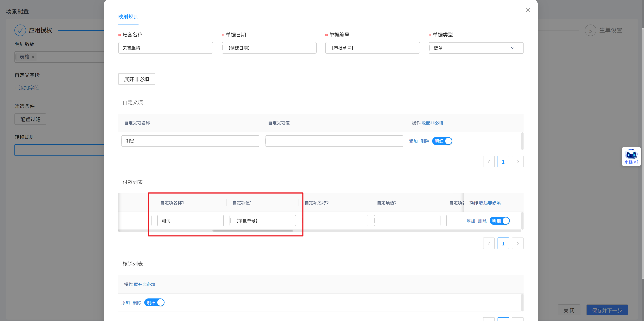
Task: Toggle 明细 switch in 自定义项 row
Action: point(442,141)
